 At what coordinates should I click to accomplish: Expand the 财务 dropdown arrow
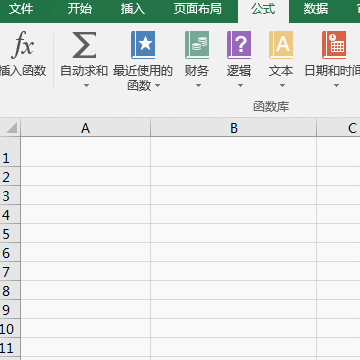coord(198,86)
